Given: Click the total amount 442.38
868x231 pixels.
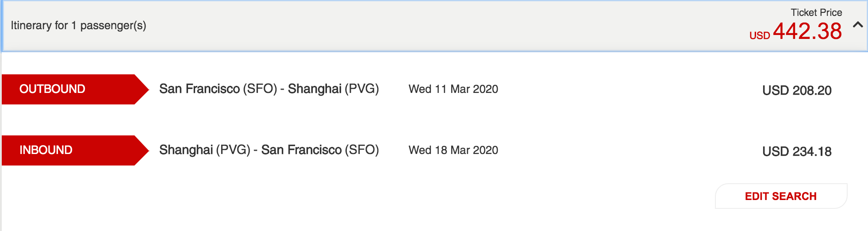Looking at the screenshot, I should click(x=807, y=31).
